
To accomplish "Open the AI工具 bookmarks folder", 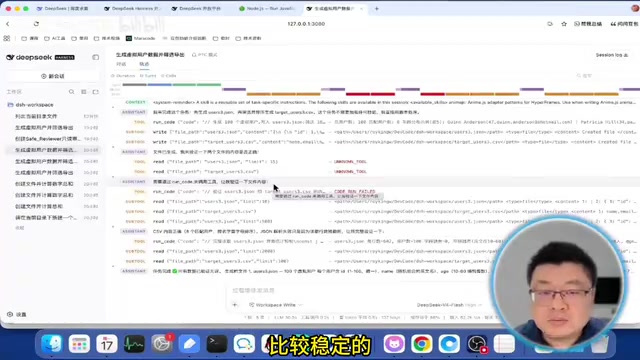I will (x=55, y=38).
